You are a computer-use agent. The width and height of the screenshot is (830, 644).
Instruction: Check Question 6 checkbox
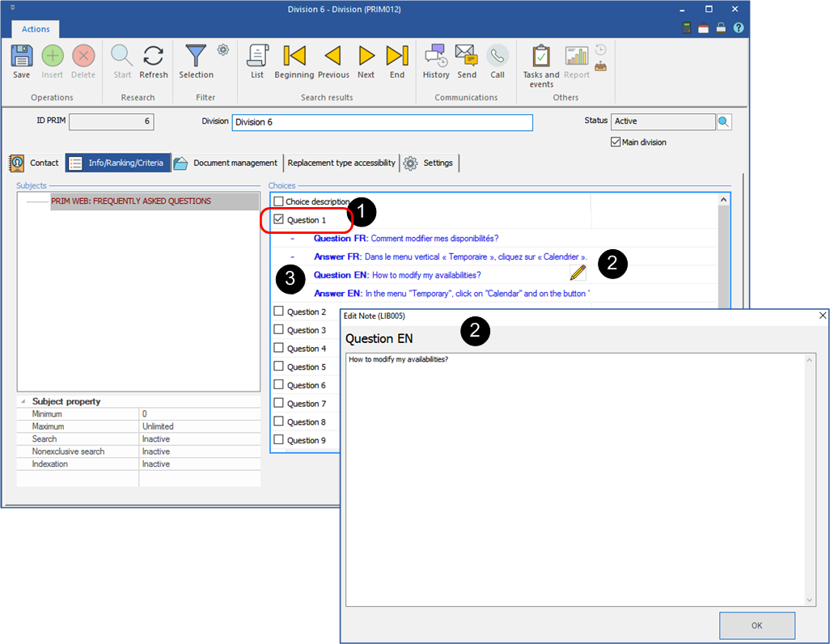[x=278, y=384]
